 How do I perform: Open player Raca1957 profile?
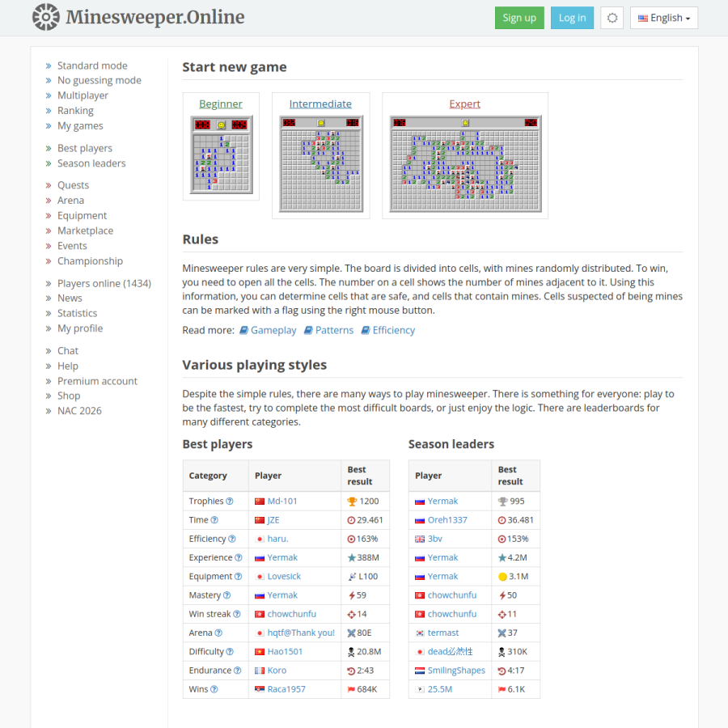(286, 689)
